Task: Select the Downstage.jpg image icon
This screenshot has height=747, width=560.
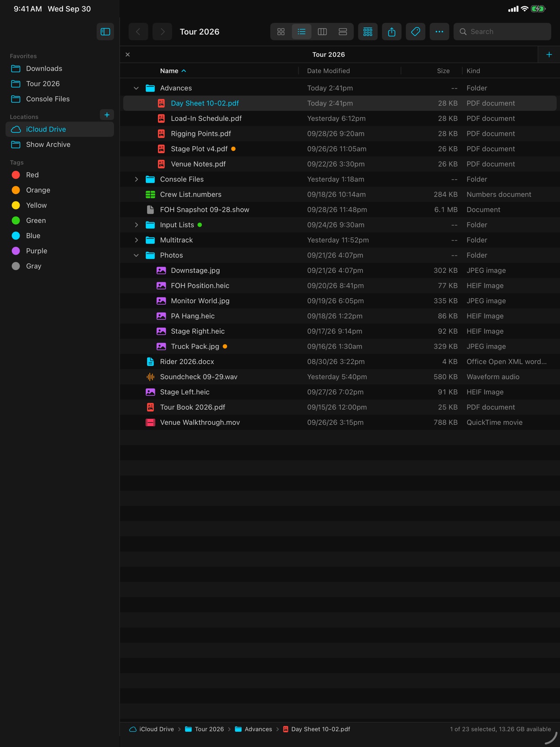Action: coord(161,271)
